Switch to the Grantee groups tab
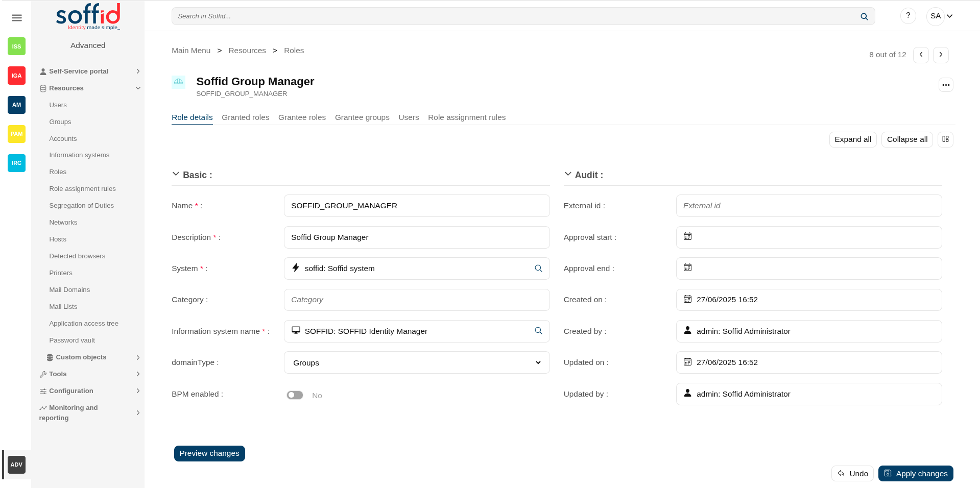 [362, 117]
